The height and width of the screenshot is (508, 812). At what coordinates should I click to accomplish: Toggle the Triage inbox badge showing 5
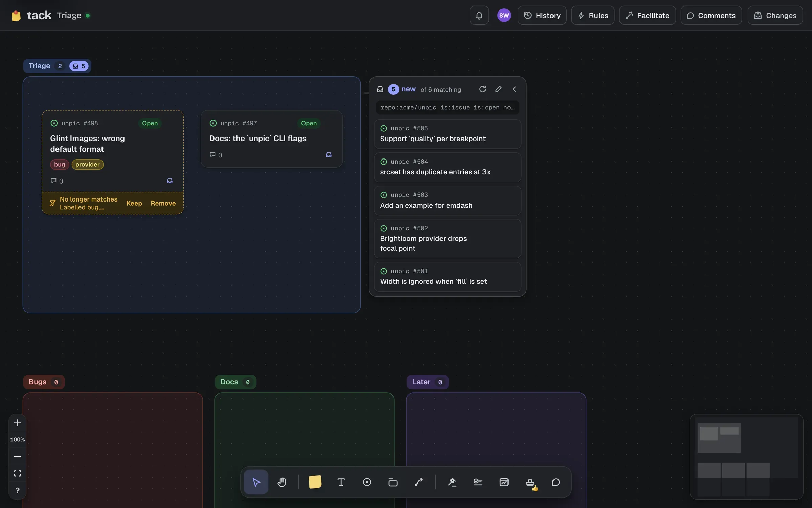pyautogui.click(x=79, y=66)
